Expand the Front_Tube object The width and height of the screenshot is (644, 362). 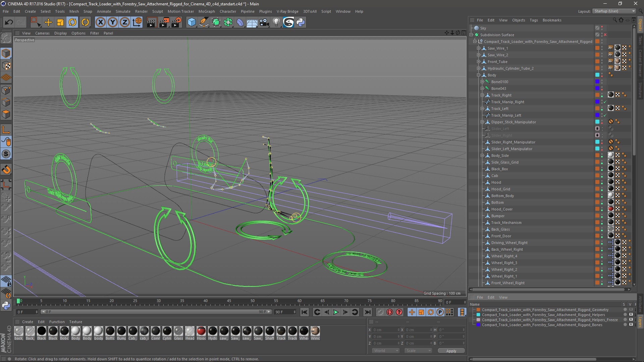click(x=479, y=62)
